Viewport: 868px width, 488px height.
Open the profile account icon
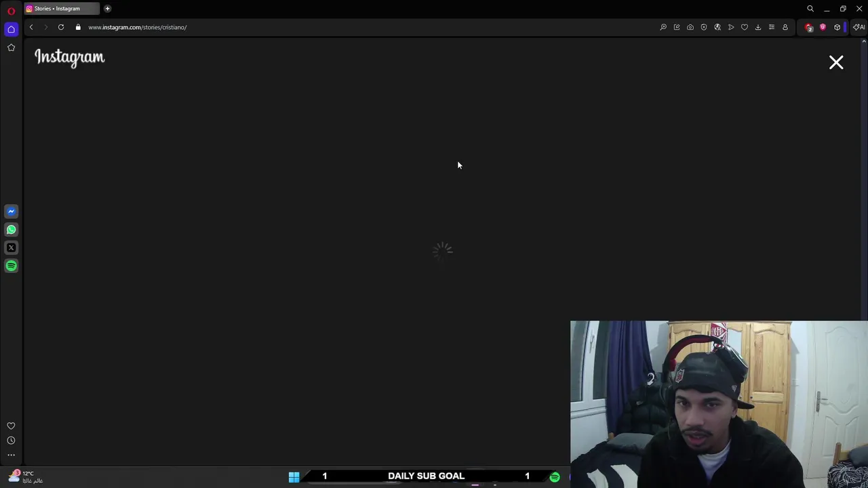coord(785,27)
